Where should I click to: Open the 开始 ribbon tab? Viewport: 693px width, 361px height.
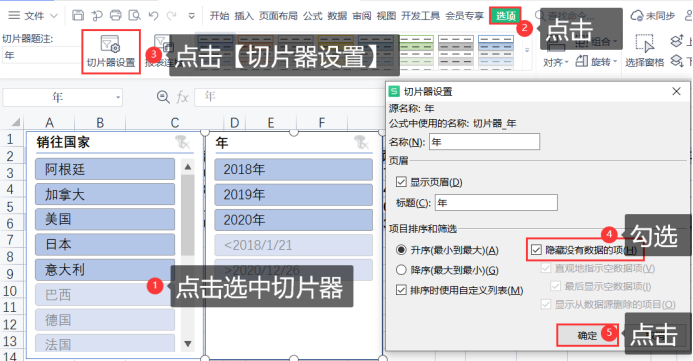tap(219, 16)
